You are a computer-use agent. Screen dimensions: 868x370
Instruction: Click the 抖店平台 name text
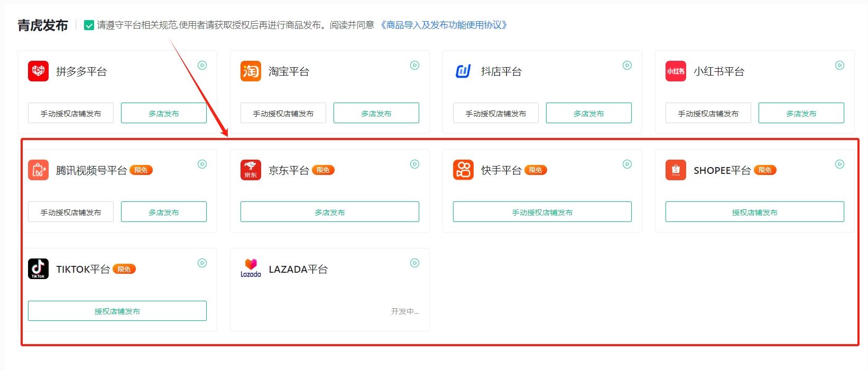click(501, 71)
